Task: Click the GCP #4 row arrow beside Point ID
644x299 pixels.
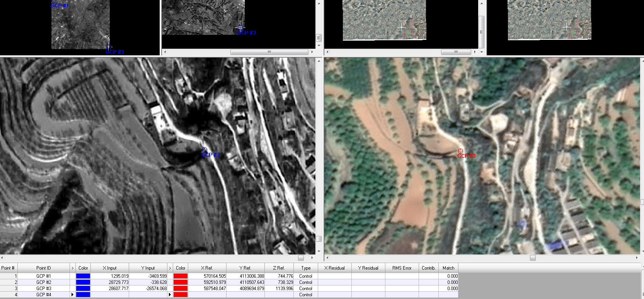Action: coord(72,295)
